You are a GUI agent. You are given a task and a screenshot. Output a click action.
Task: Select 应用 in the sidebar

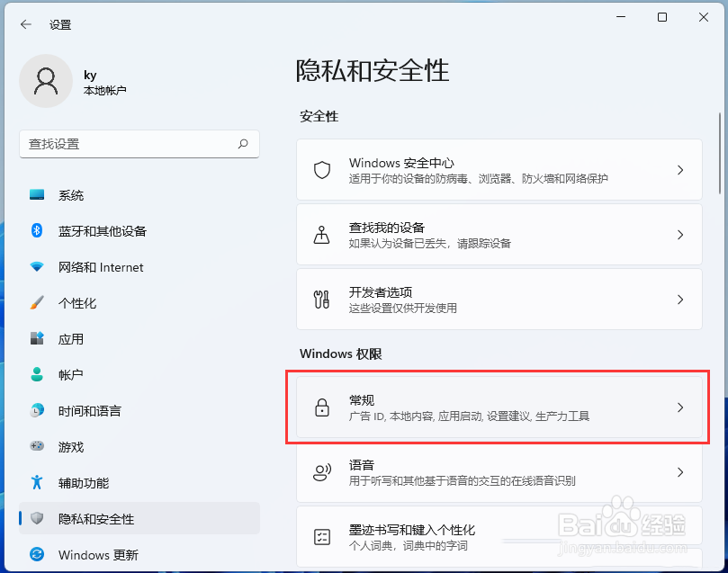point(139,338)
